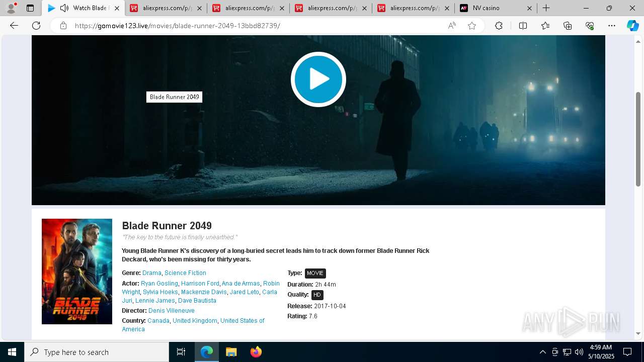Click the scrollbar down arrow
644x362 pixels.
point(638,333)
